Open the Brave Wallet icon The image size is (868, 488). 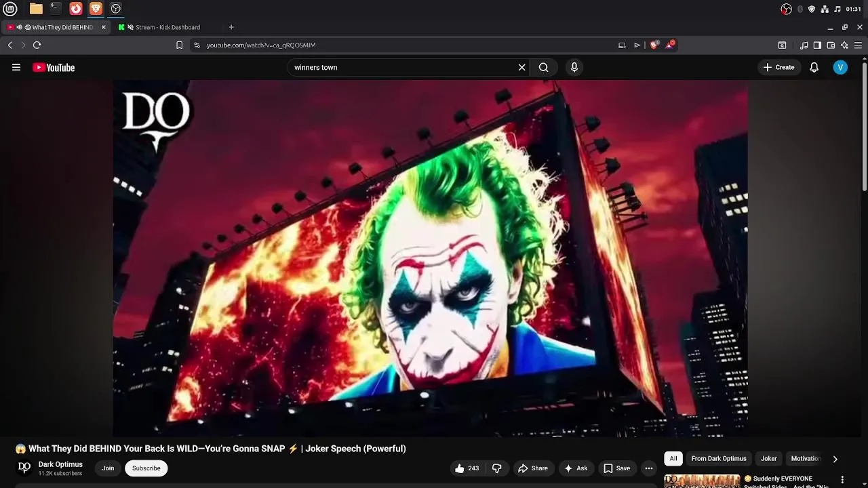pos(831,45)
